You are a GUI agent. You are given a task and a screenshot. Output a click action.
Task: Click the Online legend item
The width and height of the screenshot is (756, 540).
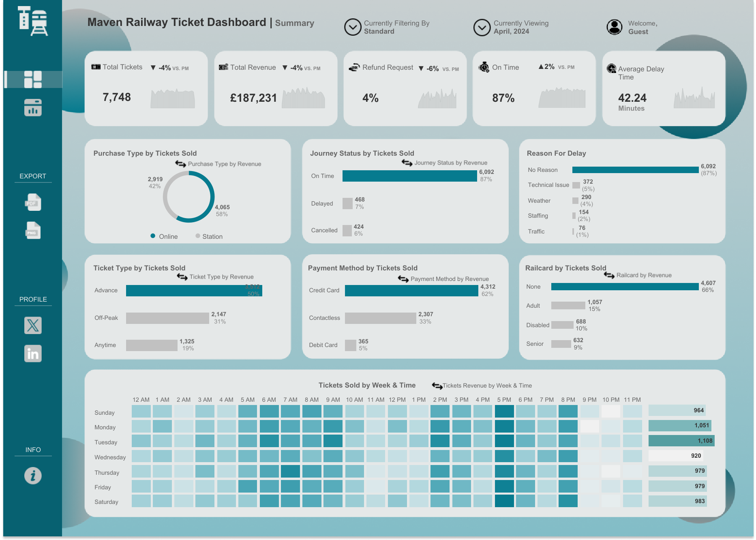point(164,236)
